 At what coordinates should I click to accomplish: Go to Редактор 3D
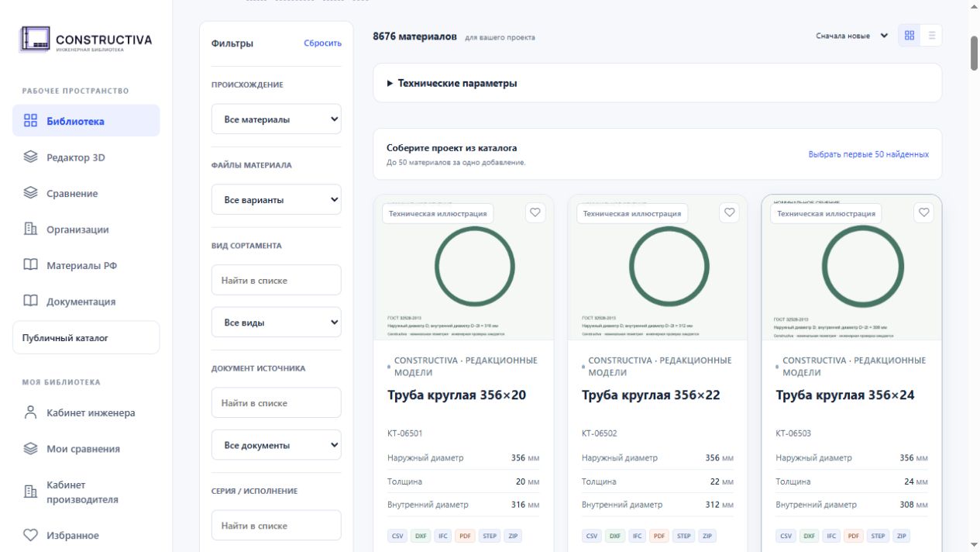(x=86, y=157)
